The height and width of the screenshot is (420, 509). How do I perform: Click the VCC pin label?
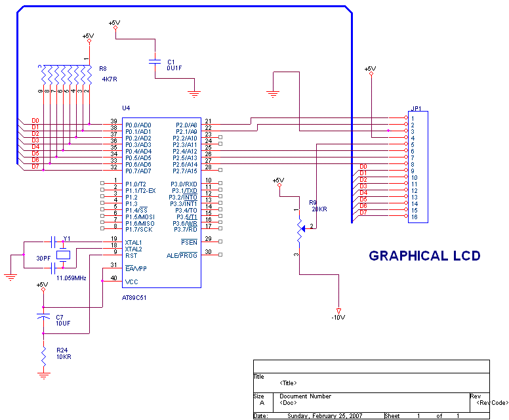(131, 282)
